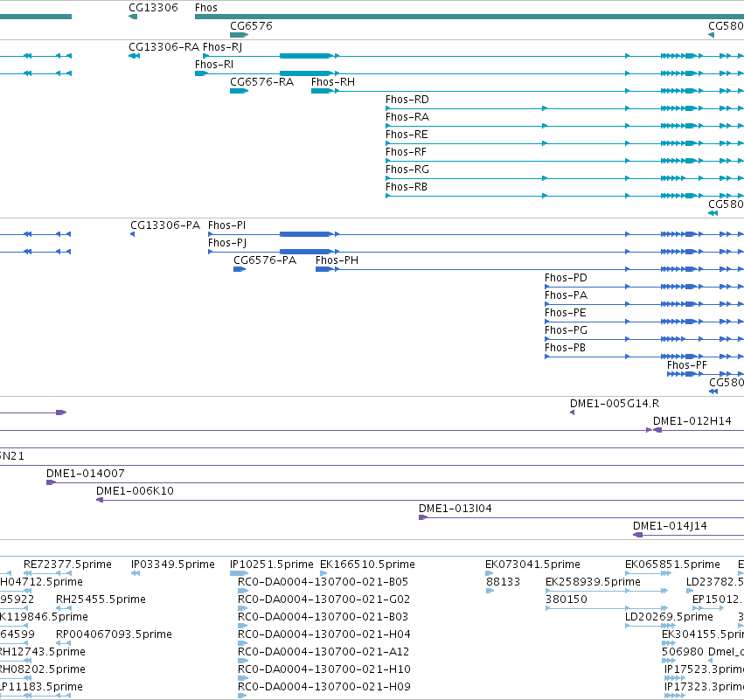Select EST label RC0-DA0004-130700-021-B03
744x700 pixels.
(x=323, y=618)
